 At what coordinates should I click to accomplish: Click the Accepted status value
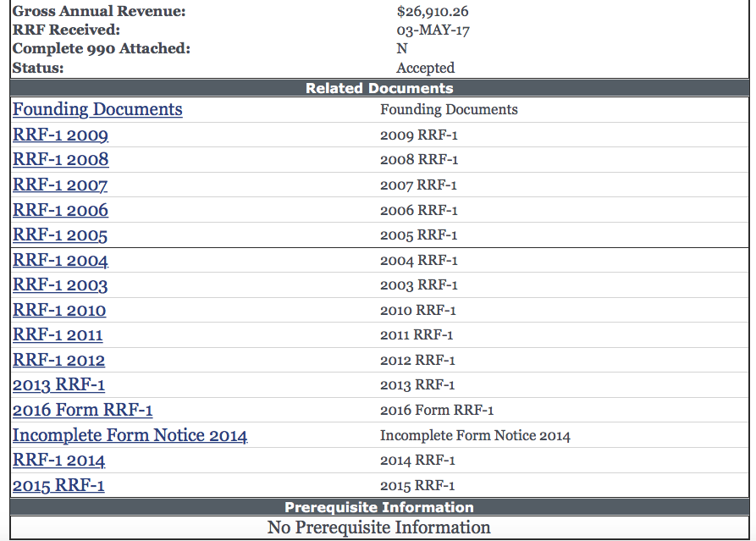425,68
